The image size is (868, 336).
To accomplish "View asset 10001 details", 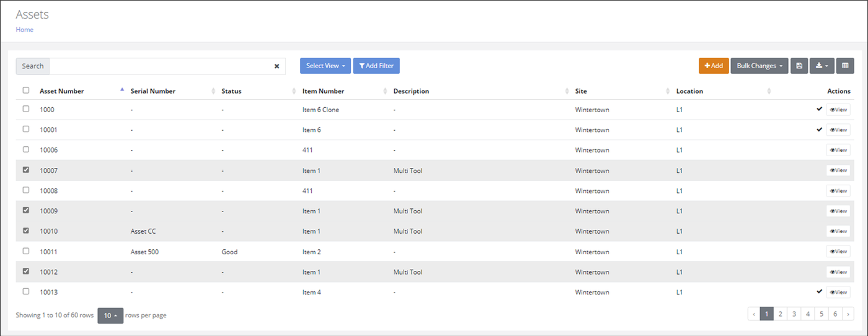I will [x=838, y=130].
